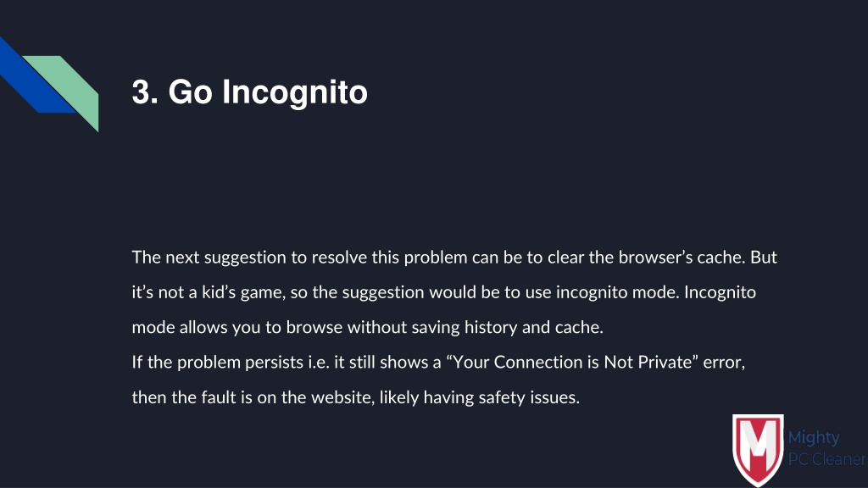
Task: Click the "Mighty" text beside the shield
Action: pos(814,438)
